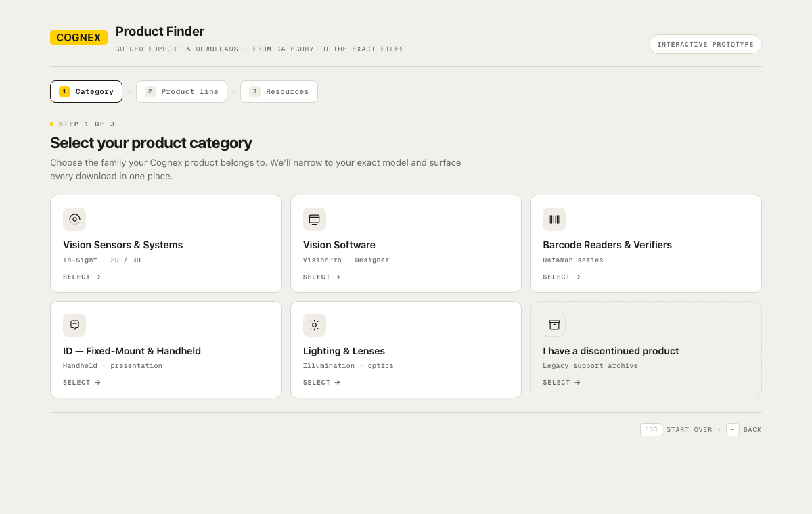Click the Lighting & Lenses title
The height and width of the screenshot is (514, 812).
pos(344,351)
